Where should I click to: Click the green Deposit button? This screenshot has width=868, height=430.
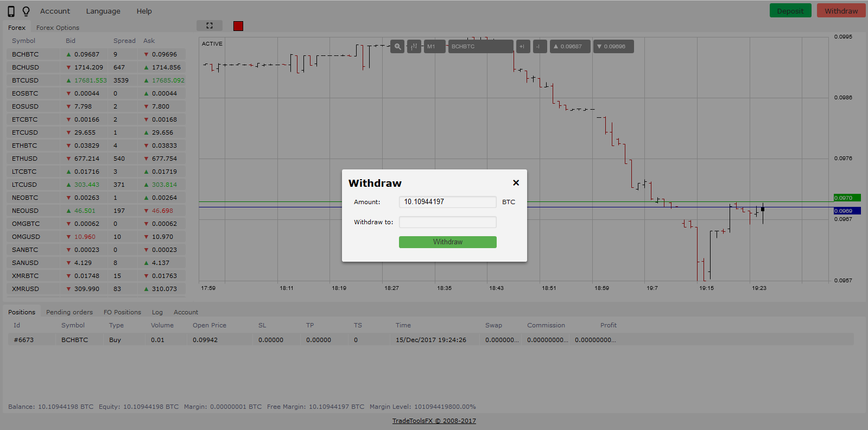[x=790, y=11]
